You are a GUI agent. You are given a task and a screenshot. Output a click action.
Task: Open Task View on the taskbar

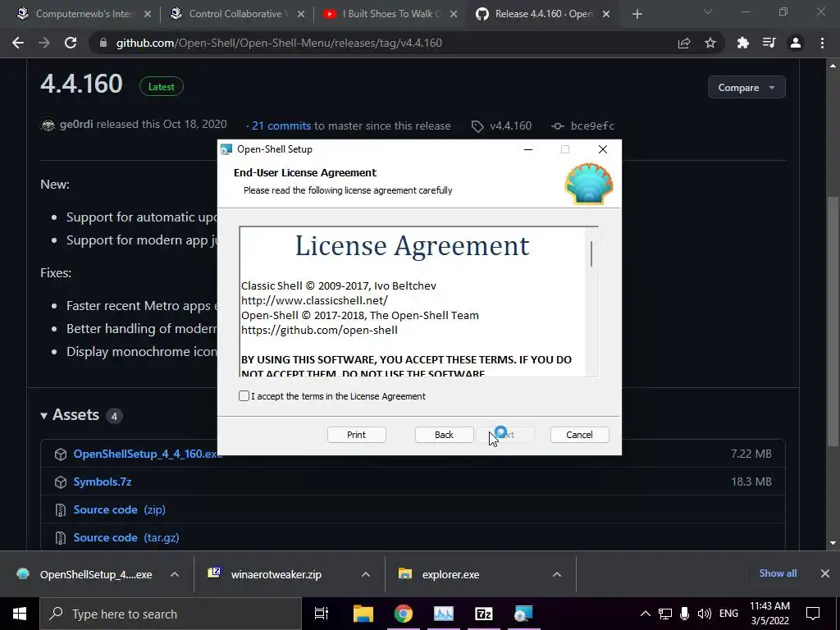coord(322,614)
